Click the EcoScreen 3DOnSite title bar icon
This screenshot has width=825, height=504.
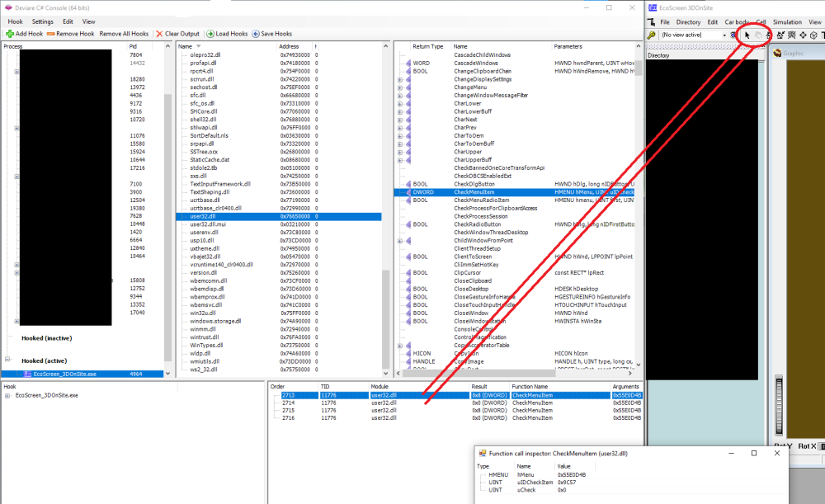[653, 8]
